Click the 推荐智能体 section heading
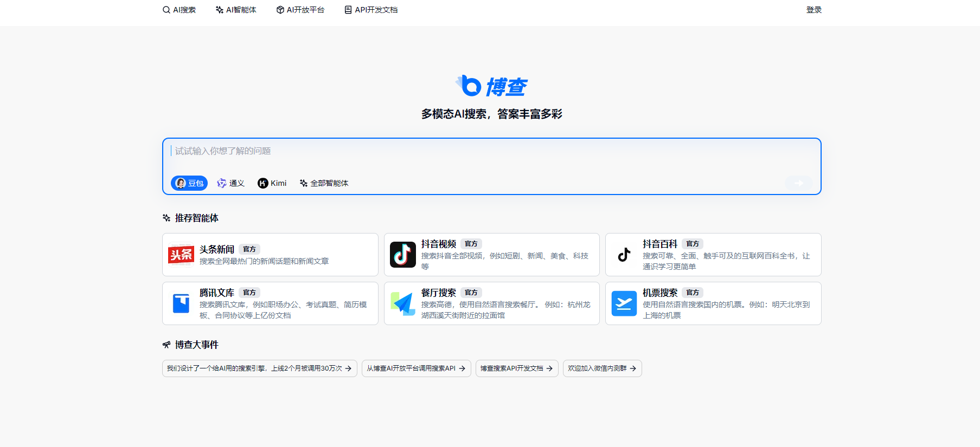 click(196, 218)
